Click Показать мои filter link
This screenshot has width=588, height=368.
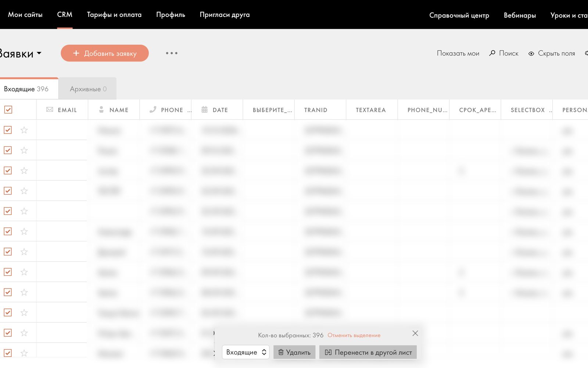tap(458, 53)
